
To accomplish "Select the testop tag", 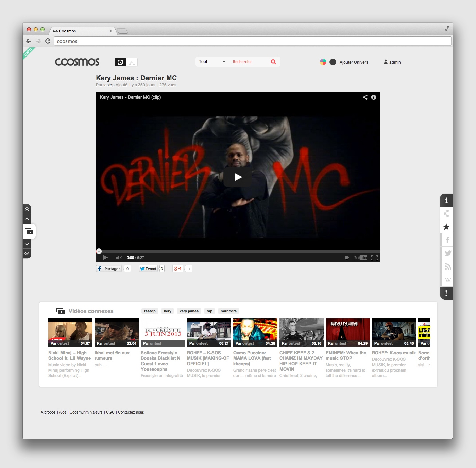I will [x=150, y=311].
